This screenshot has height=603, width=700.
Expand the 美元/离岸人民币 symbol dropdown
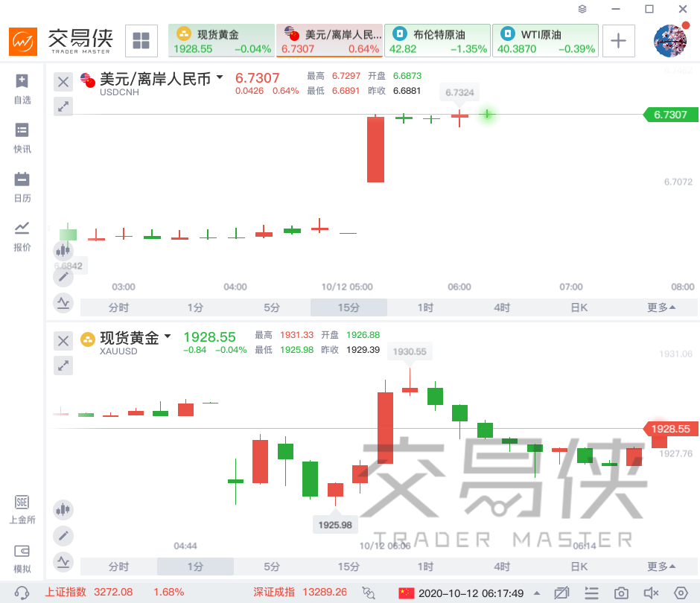[220, 77]
